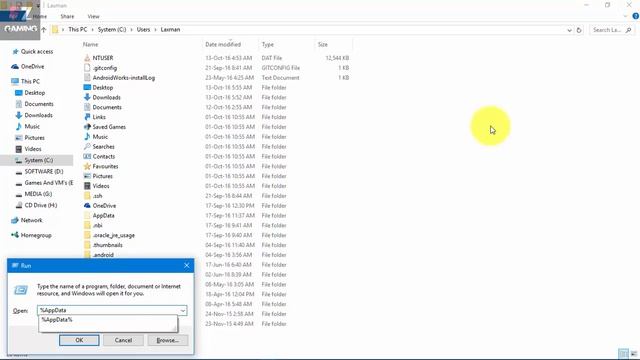Select the %AppData% autocomplete suggestion
640x360 pixels.
pos(57,320)
